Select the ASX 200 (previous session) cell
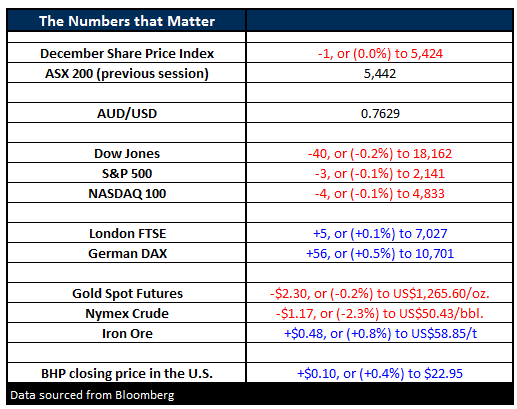 click(x=127, y=73)
